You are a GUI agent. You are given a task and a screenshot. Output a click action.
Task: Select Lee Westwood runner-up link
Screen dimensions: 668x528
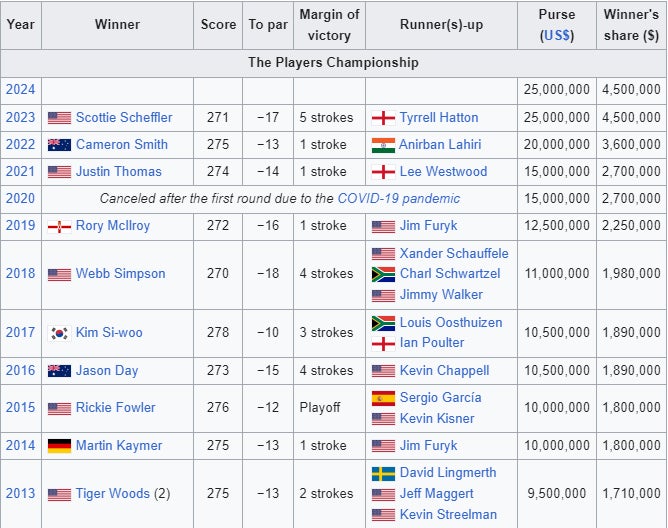tap(443, 171)
